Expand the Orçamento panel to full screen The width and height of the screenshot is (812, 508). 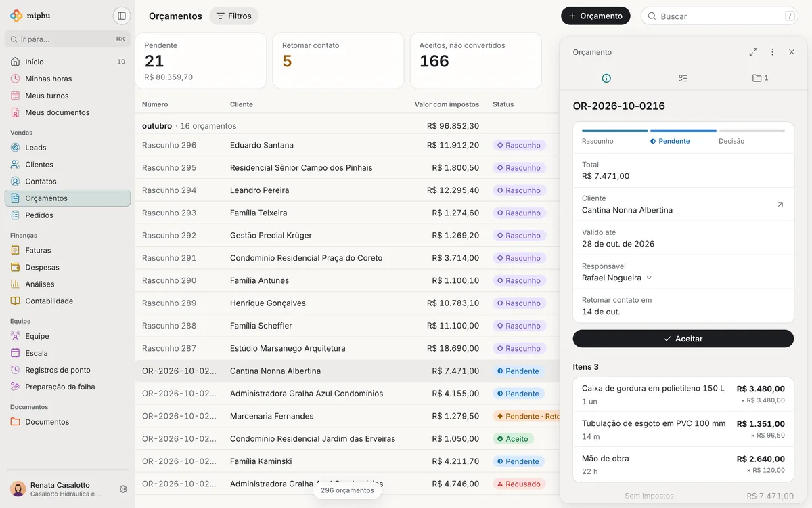[x=753, y=52]
